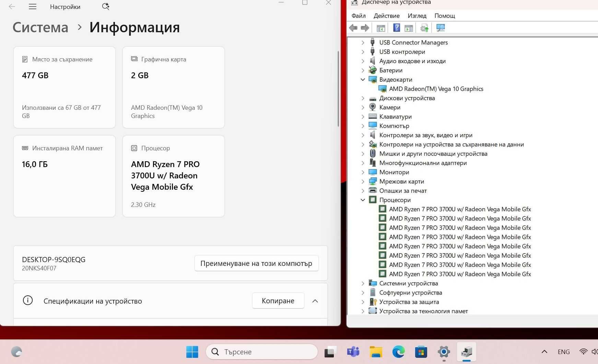
Task: Click Show/Hide console tree toolbar icon
Action: 381,28
